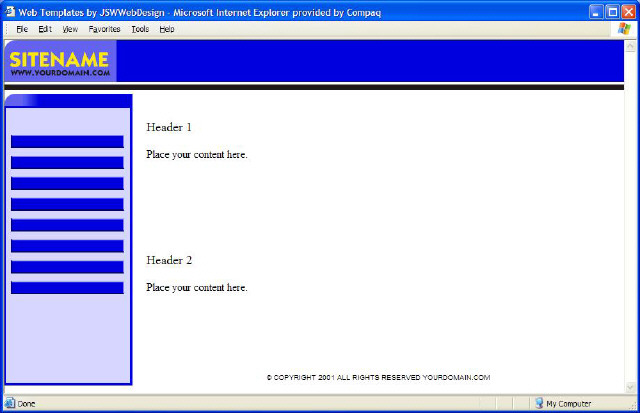Minimize the Internet Explorer window
Screen dimensions: 640x413
coord(595,11)
